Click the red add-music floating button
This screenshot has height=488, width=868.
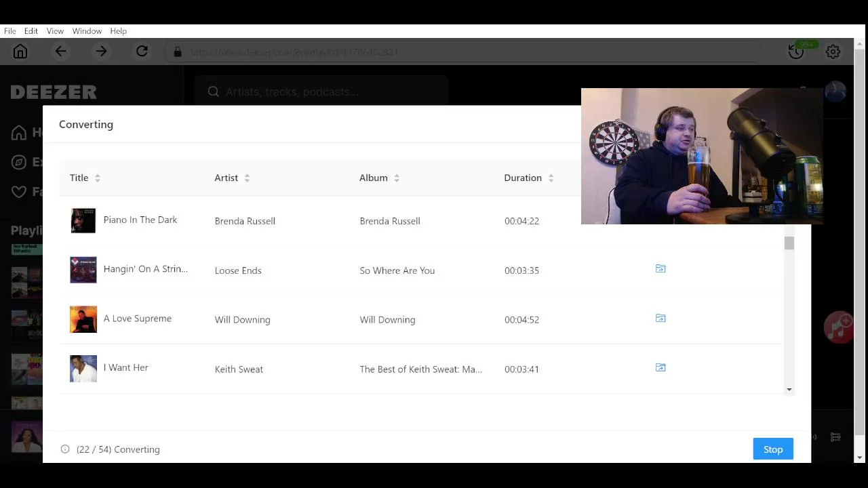tap(838, 327)
